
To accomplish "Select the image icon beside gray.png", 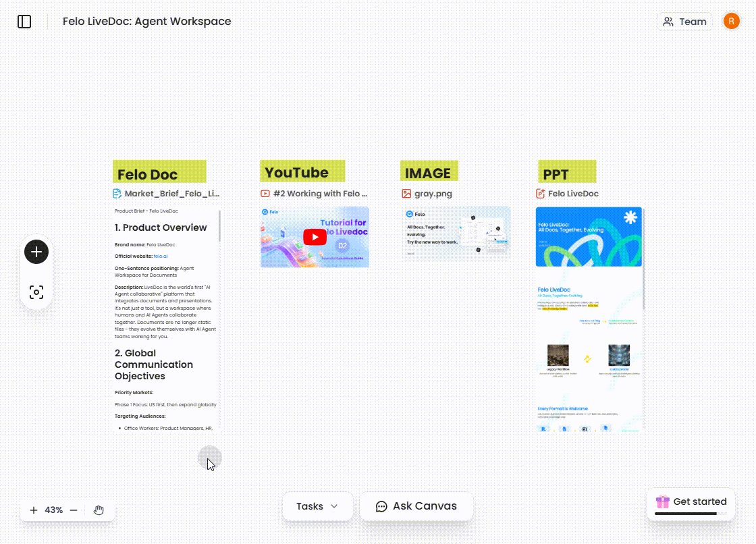I will [406, 193].
